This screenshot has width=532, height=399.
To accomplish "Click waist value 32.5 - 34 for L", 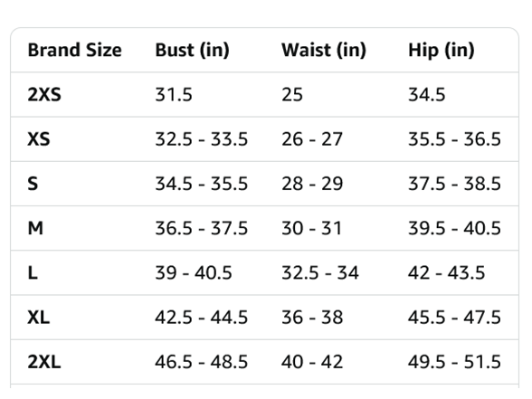I will [320, 273].
